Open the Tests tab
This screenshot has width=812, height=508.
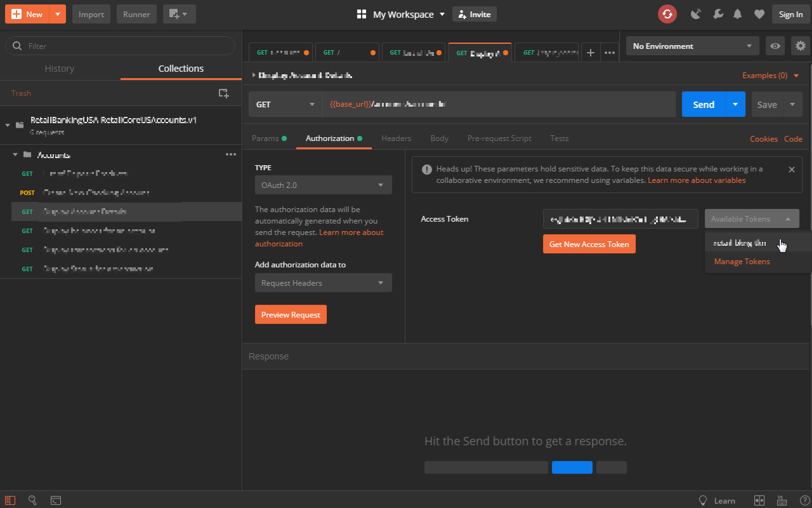[560, 138]
